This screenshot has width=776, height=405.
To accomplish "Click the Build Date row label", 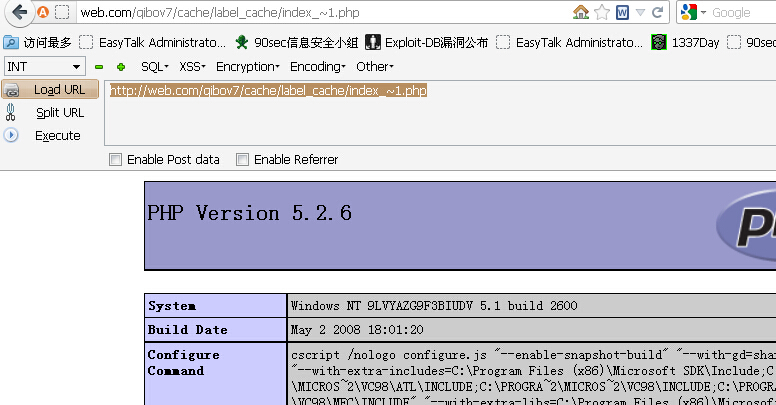I will point(188,330).
